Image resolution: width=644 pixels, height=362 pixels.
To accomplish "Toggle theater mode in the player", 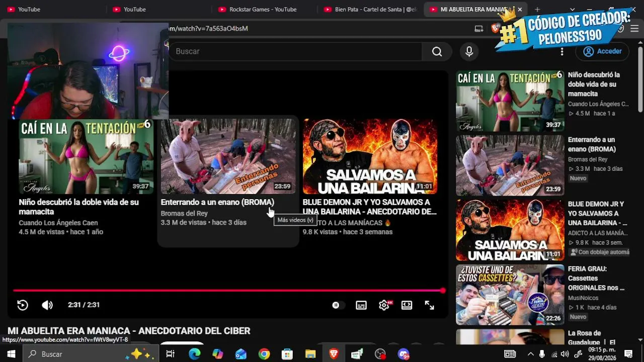I will coord(407,305).
